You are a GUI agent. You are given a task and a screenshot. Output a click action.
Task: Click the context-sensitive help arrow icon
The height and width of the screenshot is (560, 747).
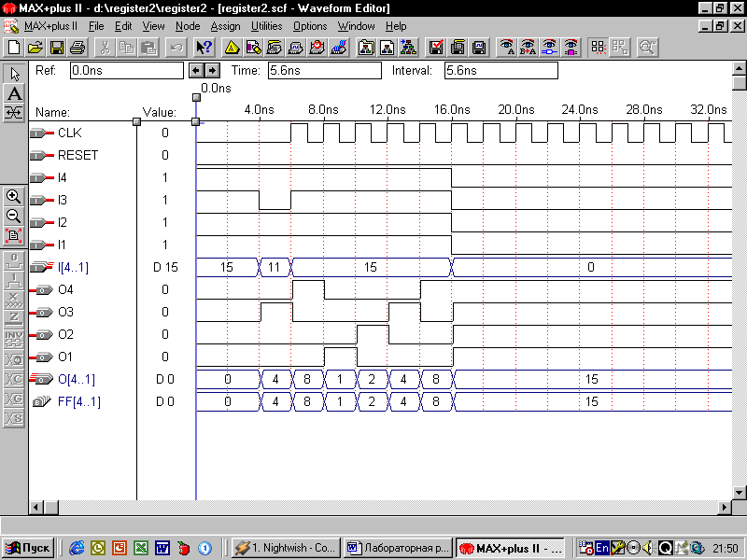(x=204, y=47)
